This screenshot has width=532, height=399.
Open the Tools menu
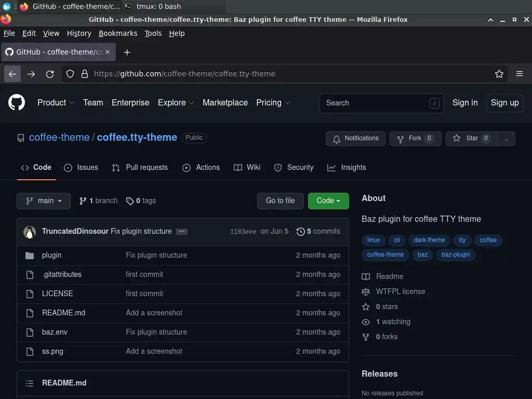153,33
